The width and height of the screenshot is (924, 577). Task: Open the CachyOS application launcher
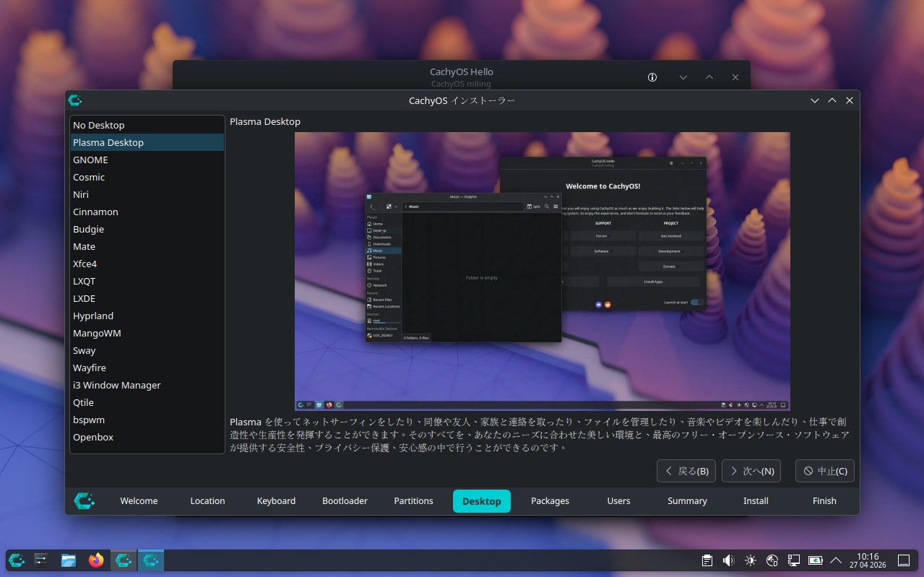16,560
